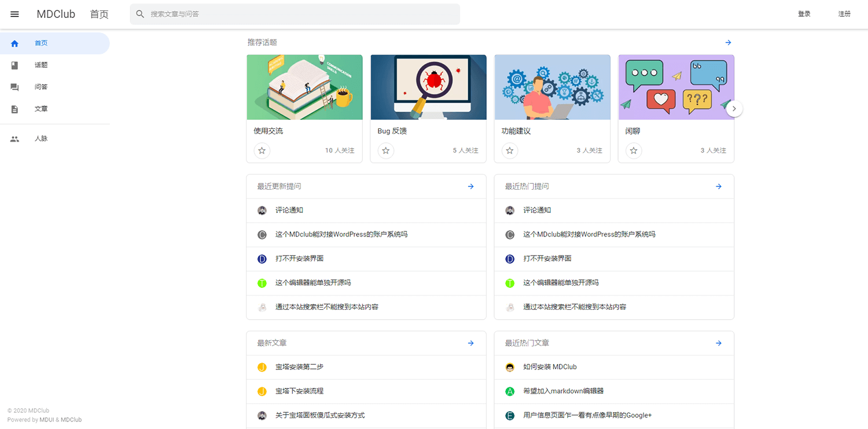Follow the 使用交流 topic with its star
The image size is (868, 429).
[262, 150]
